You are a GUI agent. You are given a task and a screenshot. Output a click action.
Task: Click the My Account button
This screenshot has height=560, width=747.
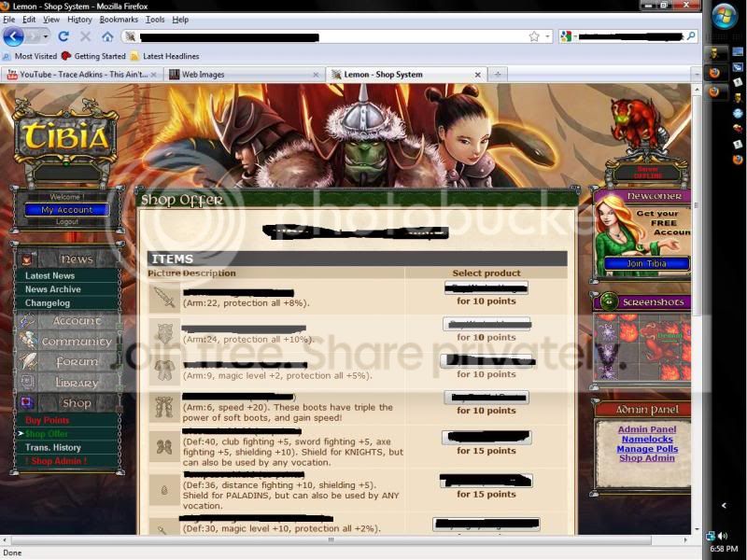[x=66, y=209]
